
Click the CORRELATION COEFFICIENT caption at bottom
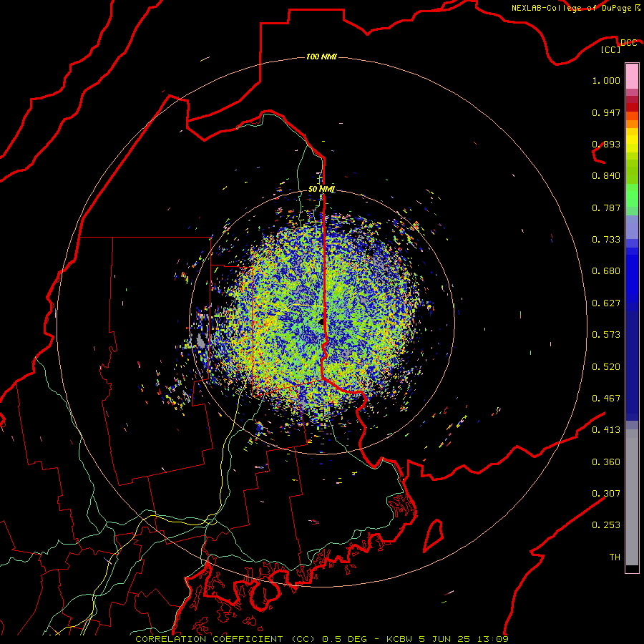(x=322, y=639)
